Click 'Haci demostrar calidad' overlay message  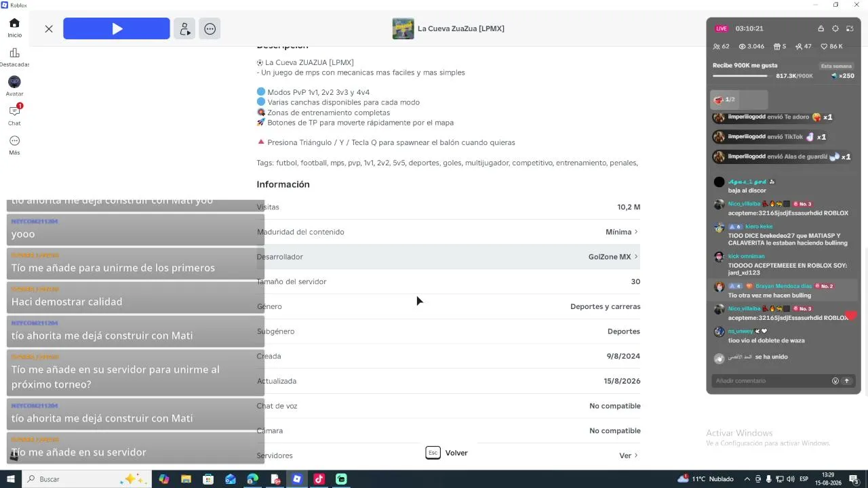tap(136, 298)
